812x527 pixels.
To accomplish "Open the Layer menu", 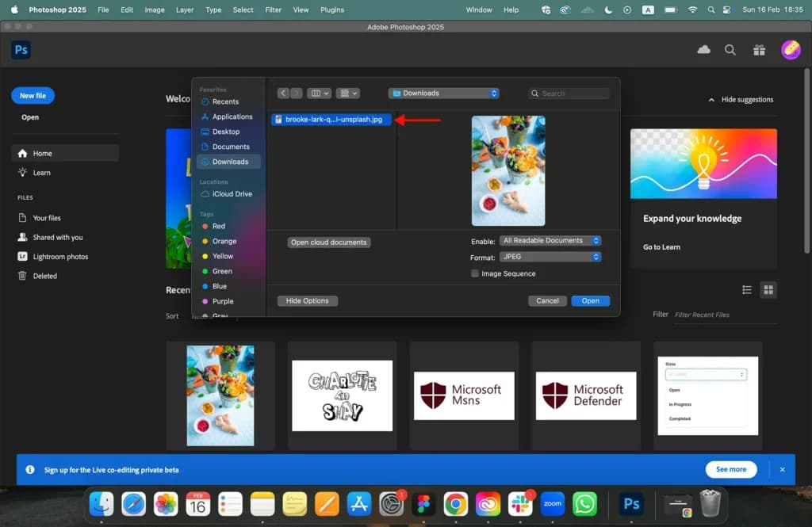I will click(185, 10).
